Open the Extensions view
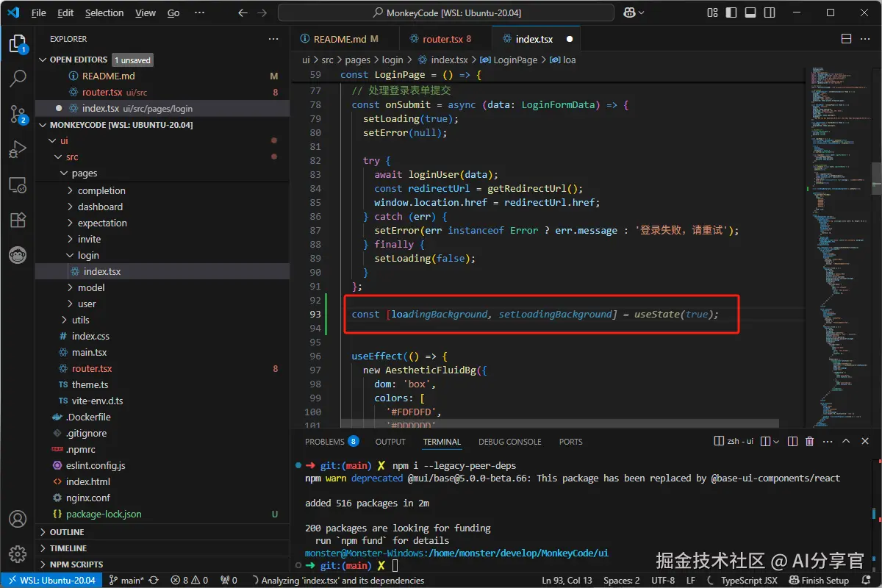Screen dimensions: 882x588 pyautogui.click(x=18, y=220)
